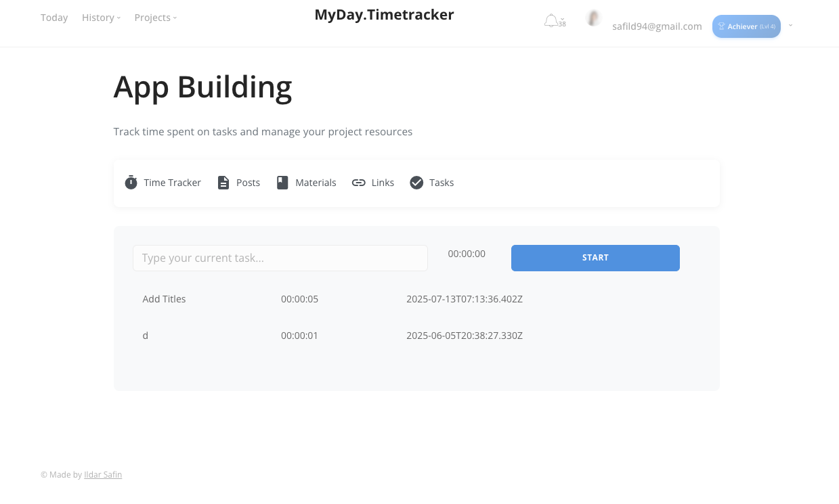This screenshot has width=839, height=504.
Task: Select the stopwatch Time Tracker icon
Action: tap(131, 182)
